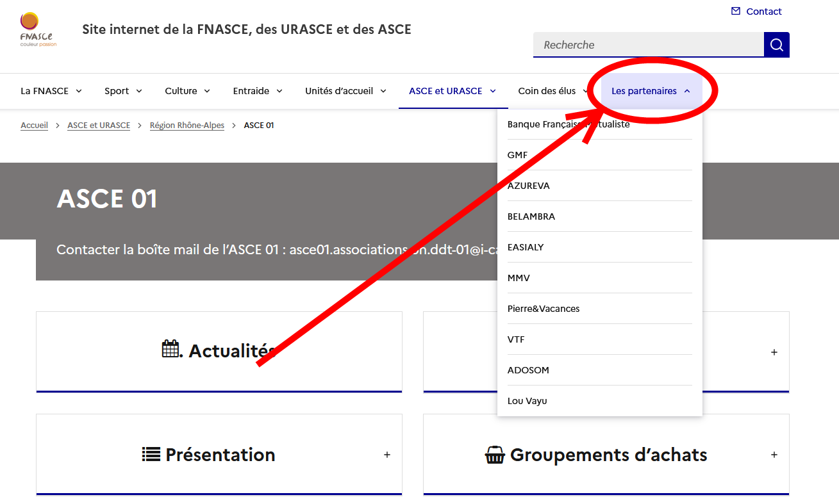
Task: Expand the ASCE et URASCE nav menu
Action: coord(453,91)
